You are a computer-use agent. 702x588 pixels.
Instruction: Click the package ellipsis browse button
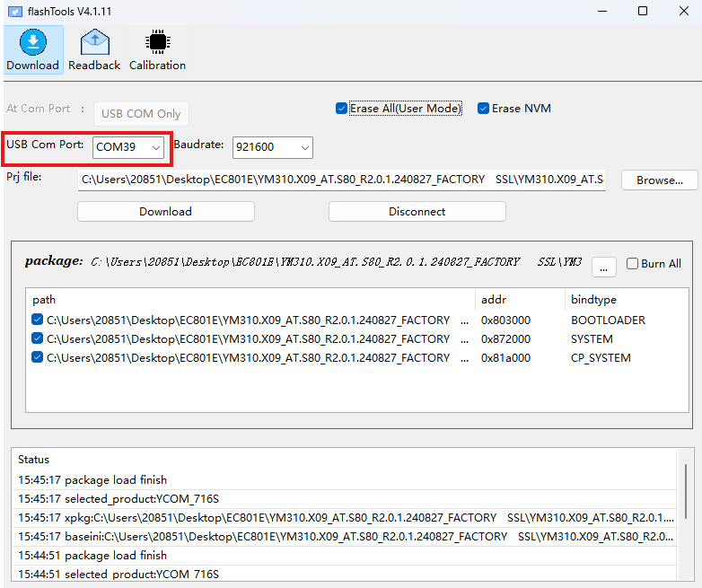click(x=604, y=265)
